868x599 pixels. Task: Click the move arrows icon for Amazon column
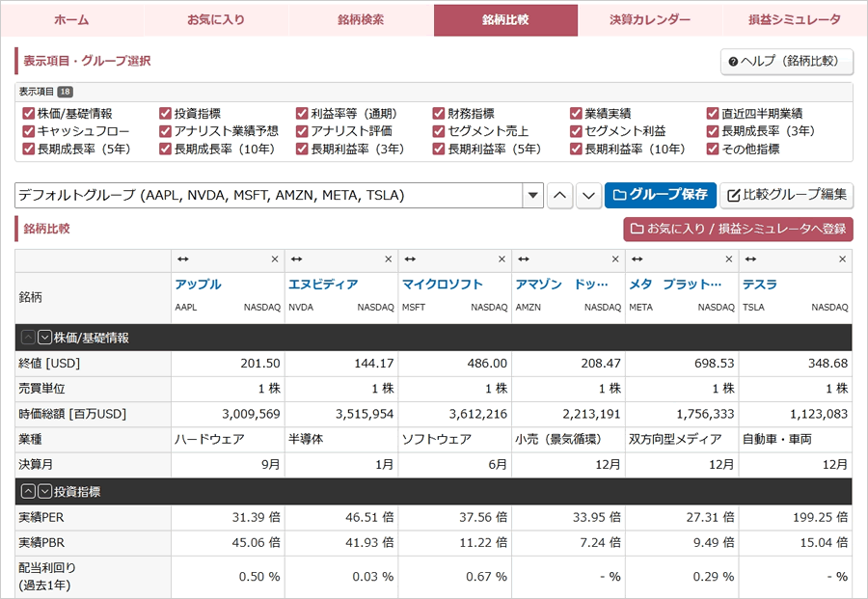pos(524,259)
